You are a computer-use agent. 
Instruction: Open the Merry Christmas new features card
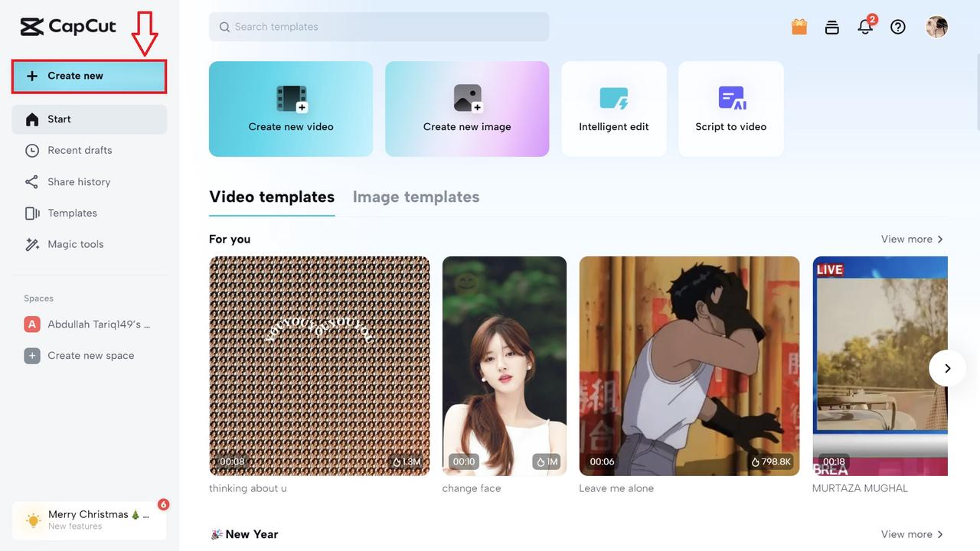pos(89,520)
